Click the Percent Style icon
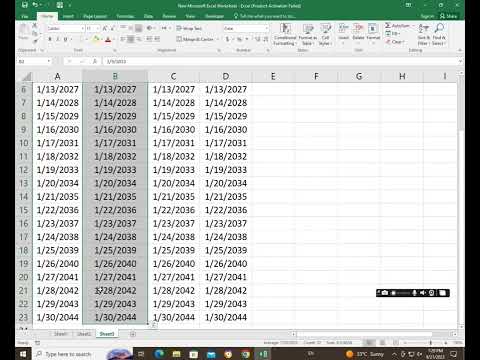480x360 pixels. (240, 39)
